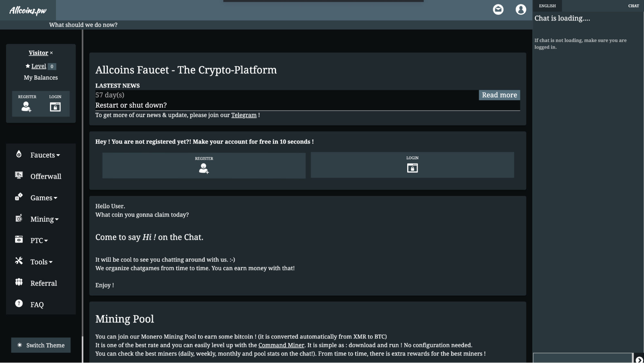Open the FAQ menu item

(x=37, y=305)
